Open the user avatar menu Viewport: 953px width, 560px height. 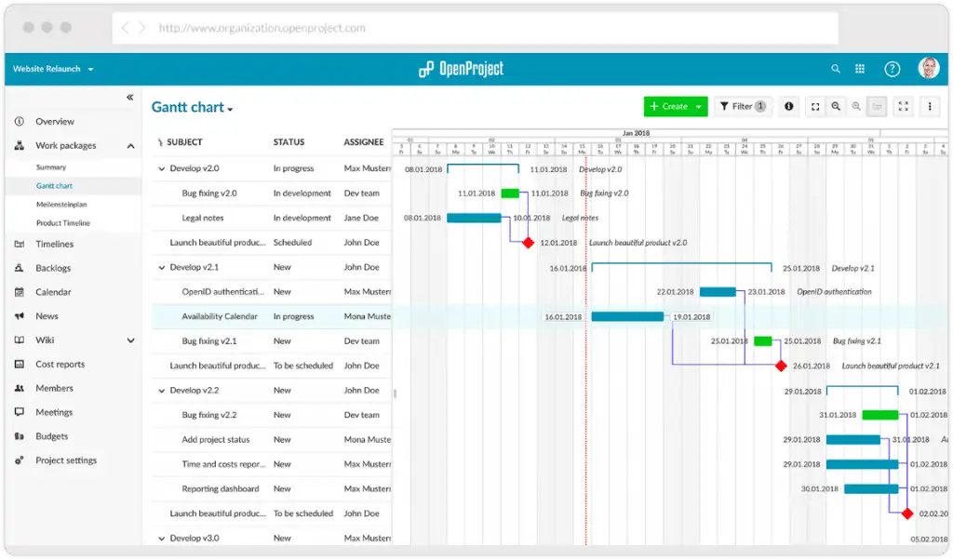[x=928, y=68]
